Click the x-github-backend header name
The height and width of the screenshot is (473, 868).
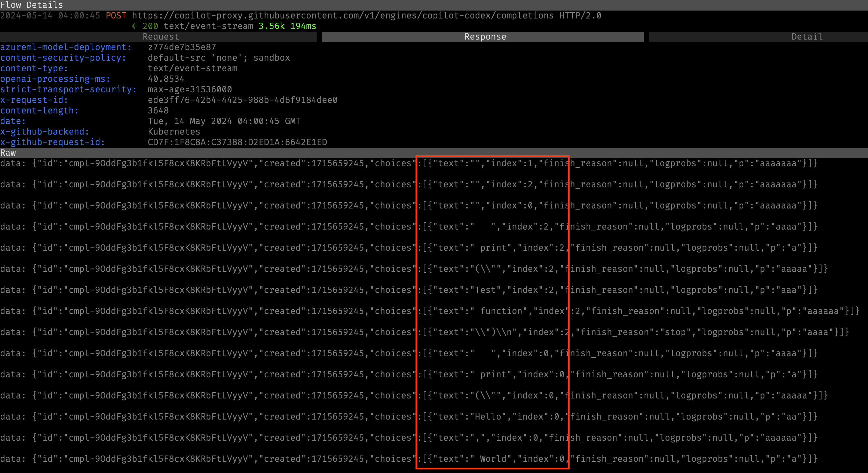[x=45, y=132]
